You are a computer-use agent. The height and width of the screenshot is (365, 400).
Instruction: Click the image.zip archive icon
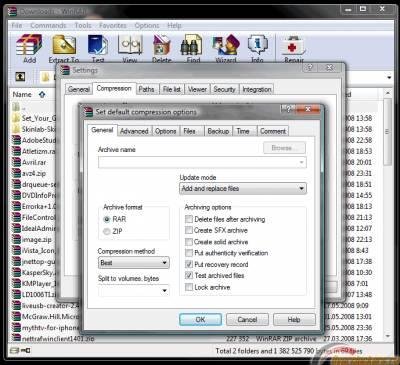point(16,239)
